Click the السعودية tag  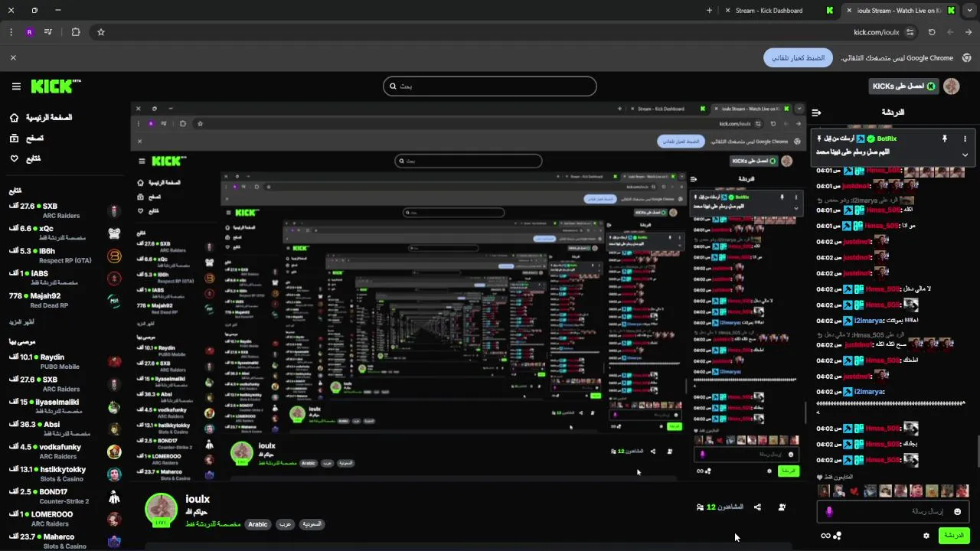pos(311,524)
